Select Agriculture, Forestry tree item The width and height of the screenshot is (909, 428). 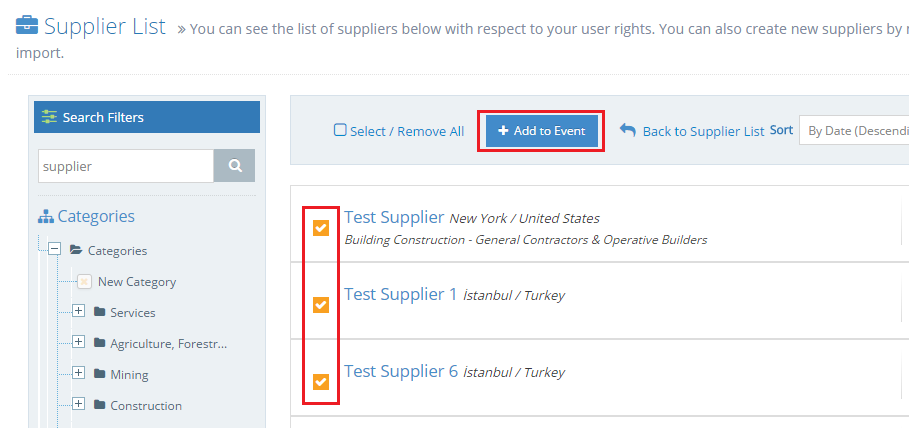tap(169, 344)
